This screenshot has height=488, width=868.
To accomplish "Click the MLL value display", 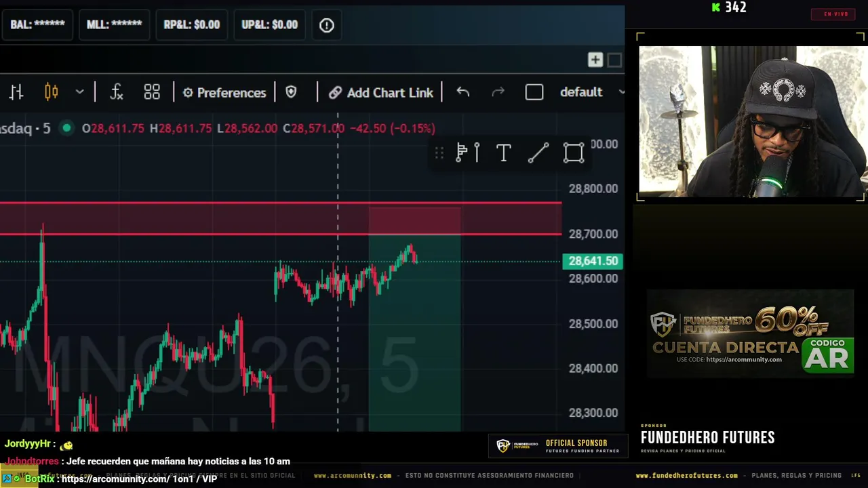I will click(114, 25).
